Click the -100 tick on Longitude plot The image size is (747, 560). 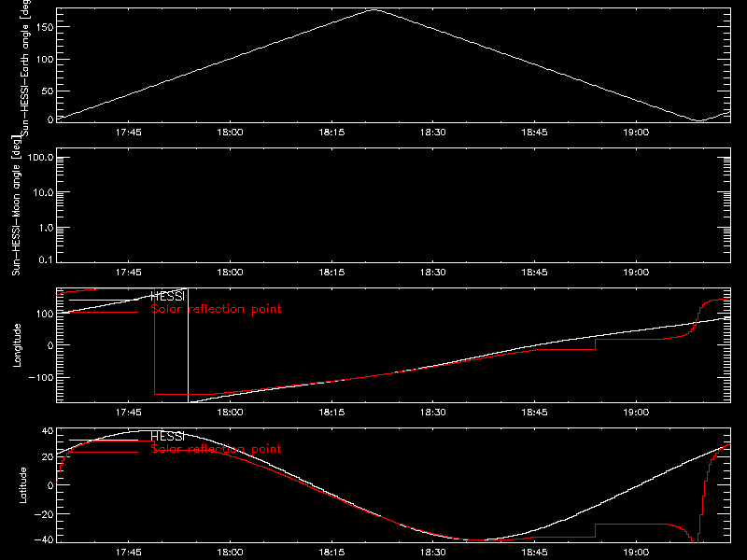(x=41, y=377)
